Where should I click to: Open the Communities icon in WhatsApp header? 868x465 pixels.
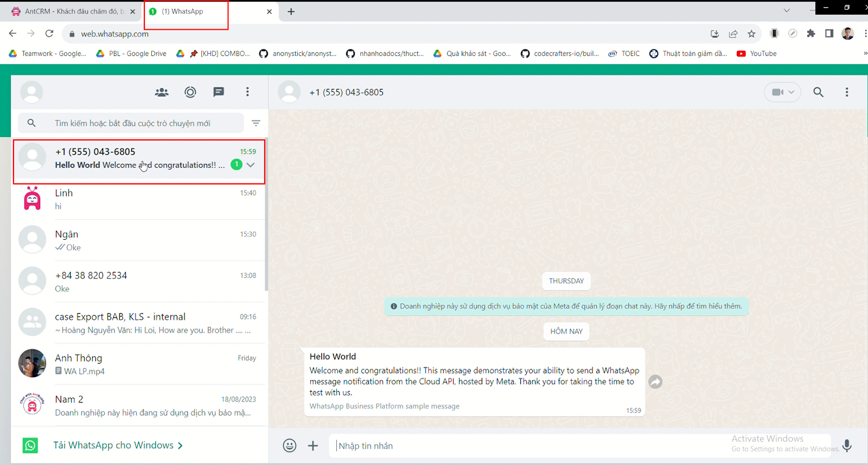(162, 92)
